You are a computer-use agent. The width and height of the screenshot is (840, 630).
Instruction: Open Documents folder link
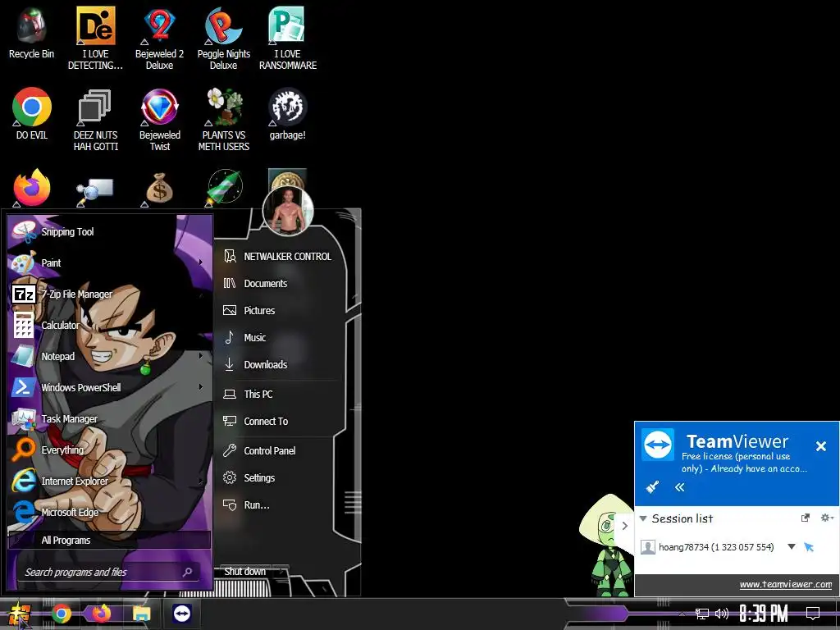point(279,283)
